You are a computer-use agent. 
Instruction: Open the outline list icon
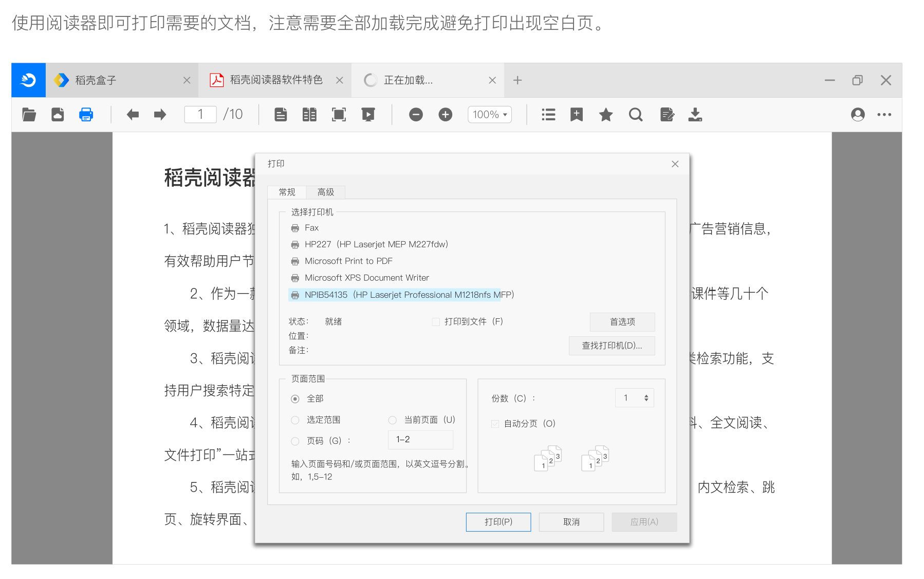click(548, 114)
